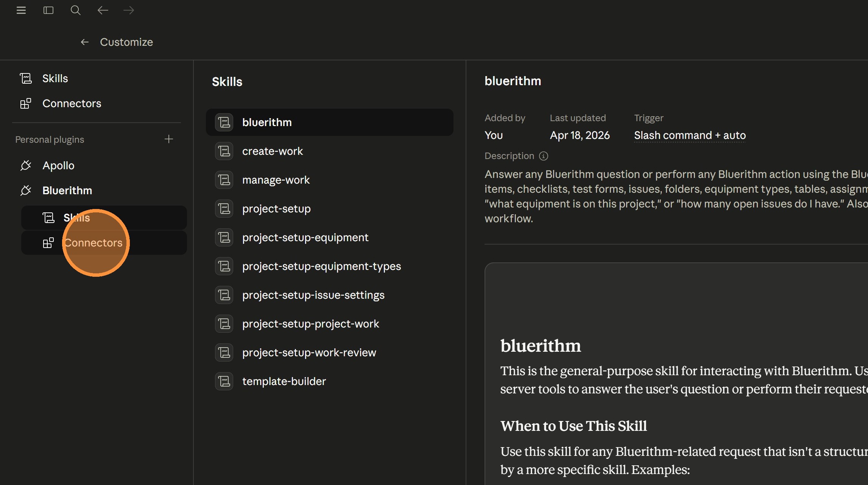Expand the Apollo plugin
868x485 pixels.
coord(58,165)
